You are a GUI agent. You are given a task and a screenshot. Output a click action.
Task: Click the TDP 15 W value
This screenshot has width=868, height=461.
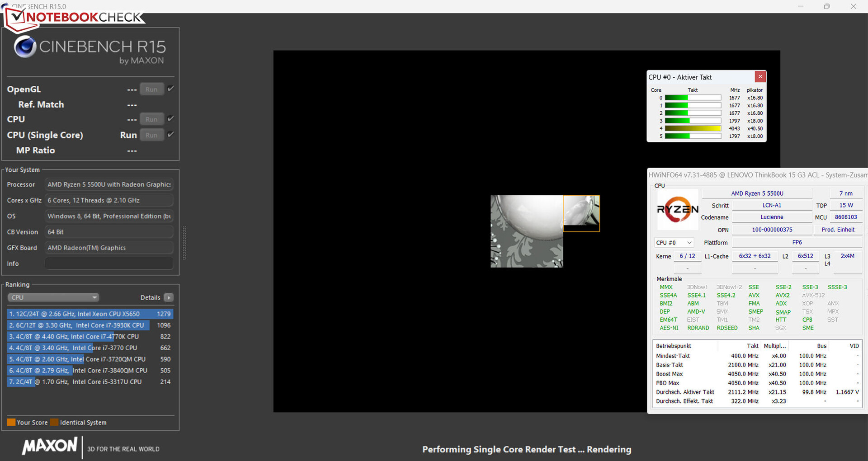point(846,205)
